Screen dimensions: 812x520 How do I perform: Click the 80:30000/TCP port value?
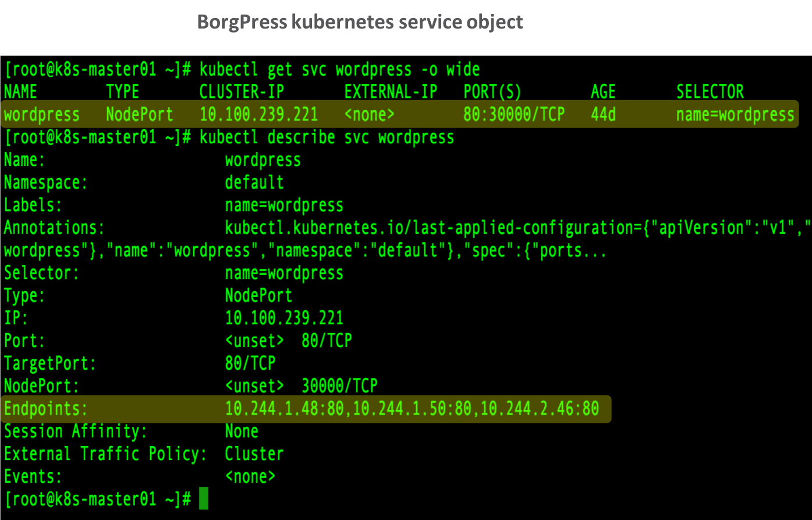pyautogui.click(x=513, y=114)
